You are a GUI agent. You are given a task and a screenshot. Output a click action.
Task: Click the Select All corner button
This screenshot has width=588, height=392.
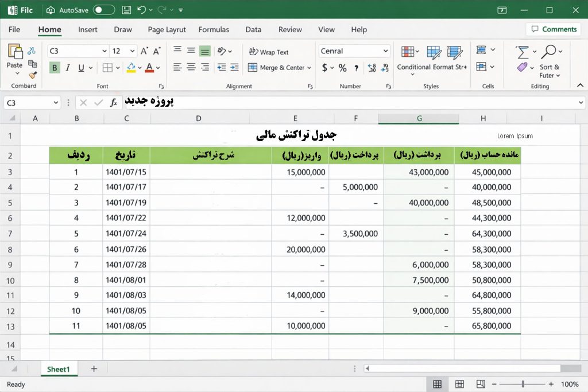[x=13, y=118]
